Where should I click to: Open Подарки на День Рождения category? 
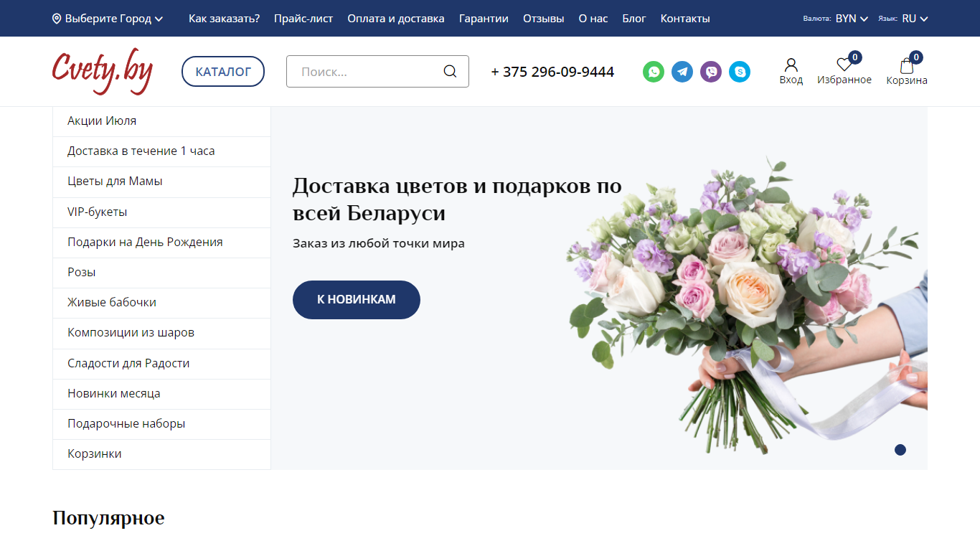click(x=161, y=242)
